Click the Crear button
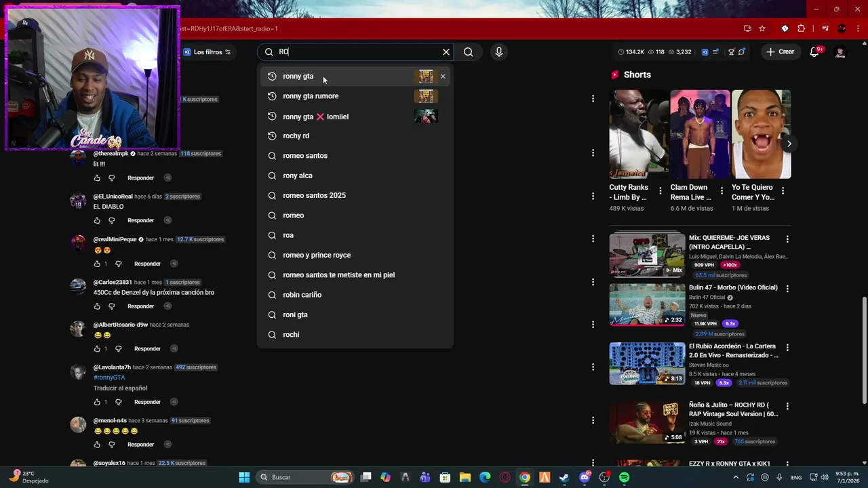This screenshot has width=868, height=488. (x=781, y=52)
